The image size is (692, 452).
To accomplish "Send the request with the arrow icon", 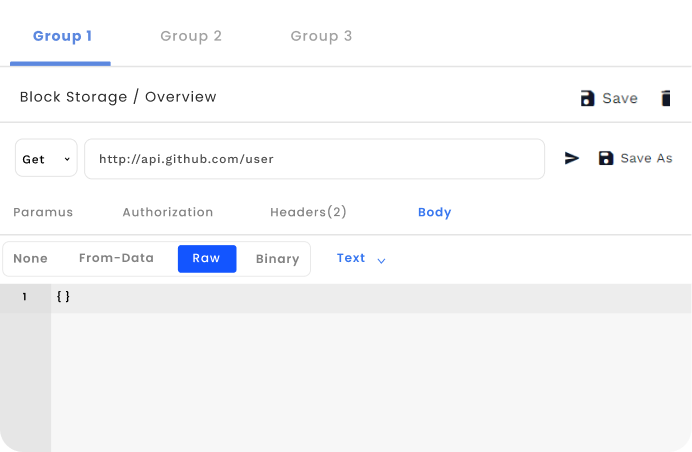I will point(572,158).
